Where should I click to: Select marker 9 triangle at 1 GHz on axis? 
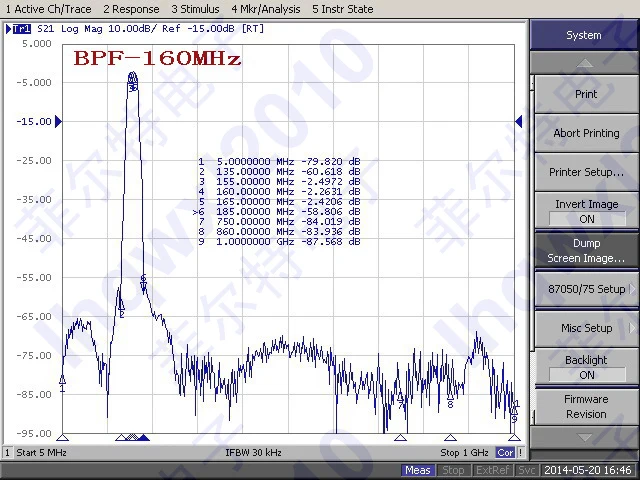click(514, 438)
